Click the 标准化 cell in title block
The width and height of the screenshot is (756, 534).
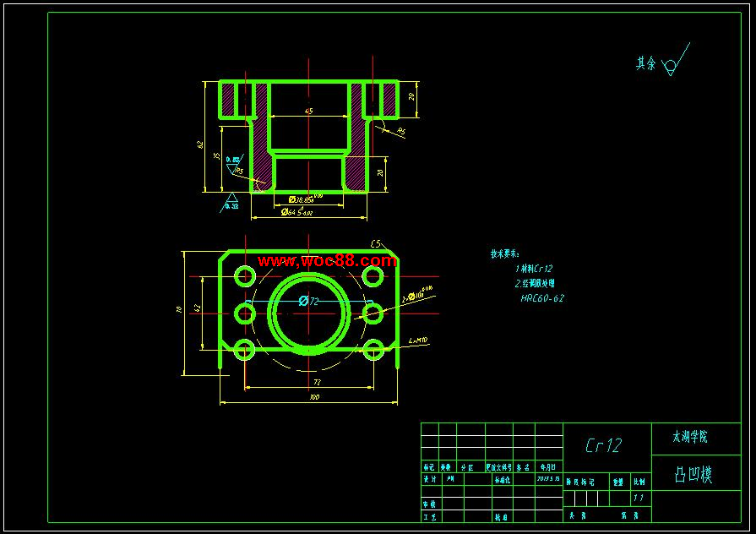(502, 479)
